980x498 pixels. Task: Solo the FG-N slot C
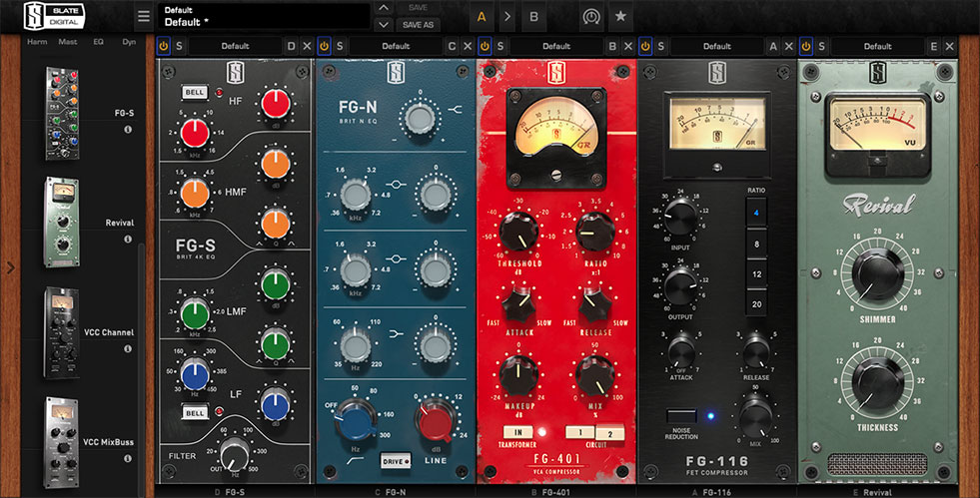pos(340,46)
